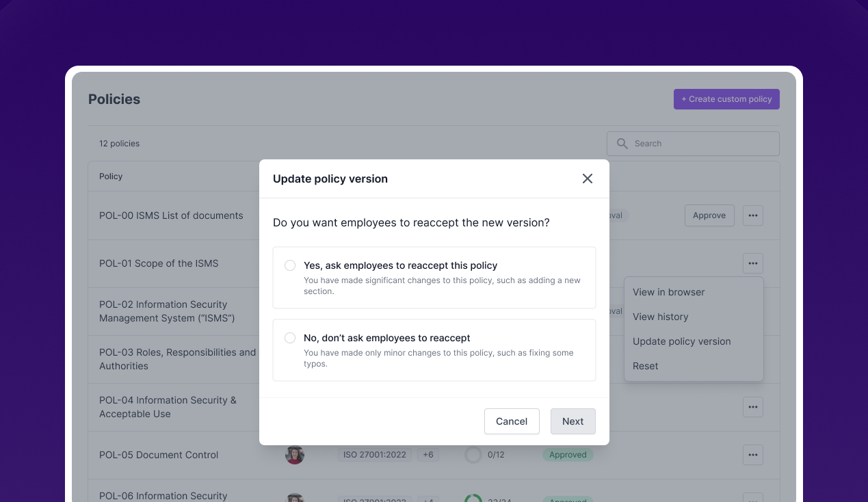Click the search magnifier icon
The height and width of the screenshot is (502, 868).
[x=622, y=144]
